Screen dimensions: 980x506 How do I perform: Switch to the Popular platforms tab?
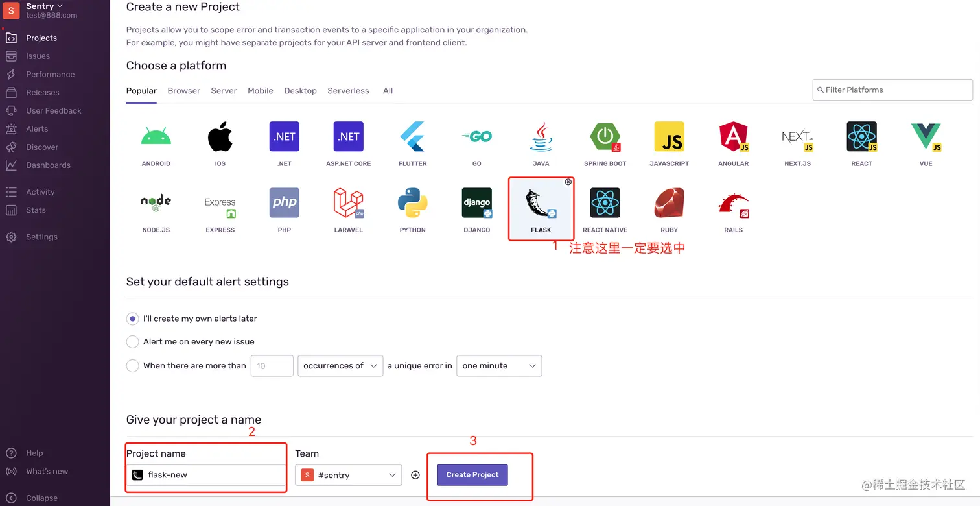[141, 91]
